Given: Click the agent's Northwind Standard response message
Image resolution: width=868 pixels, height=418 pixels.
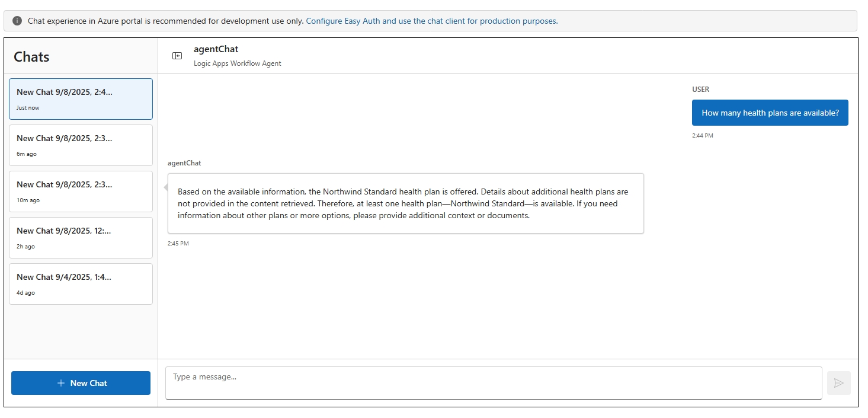Looking at the screenshot, I should tap(405, 203).
